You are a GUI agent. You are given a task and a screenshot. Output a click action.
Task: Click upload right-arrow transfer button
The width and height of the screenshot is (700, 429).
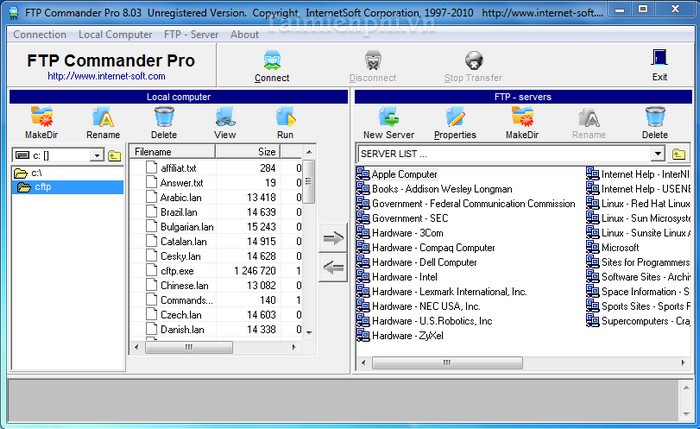(x=333, y=238)
